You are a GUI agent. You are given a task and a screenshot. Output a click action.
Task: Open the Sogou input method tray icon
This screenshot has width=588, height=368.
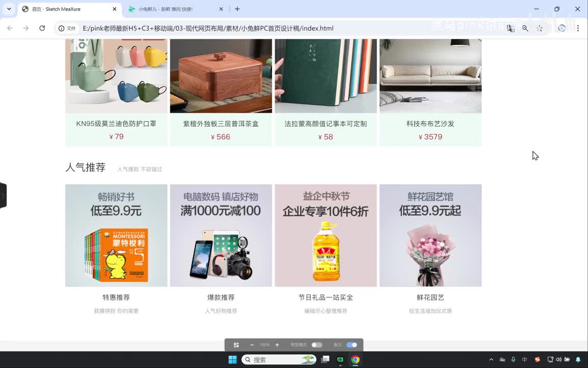(x=537, y=360)
